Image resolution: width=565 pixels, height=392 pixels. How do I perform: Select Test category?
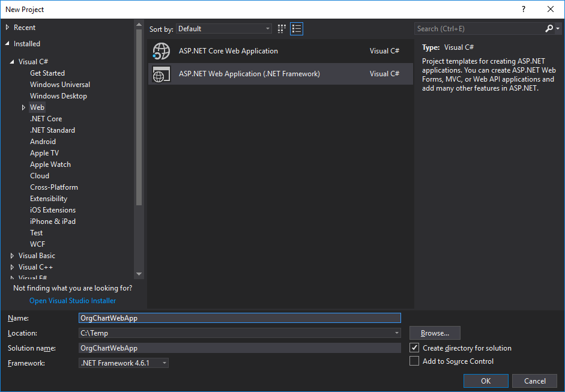click(37, 233)
